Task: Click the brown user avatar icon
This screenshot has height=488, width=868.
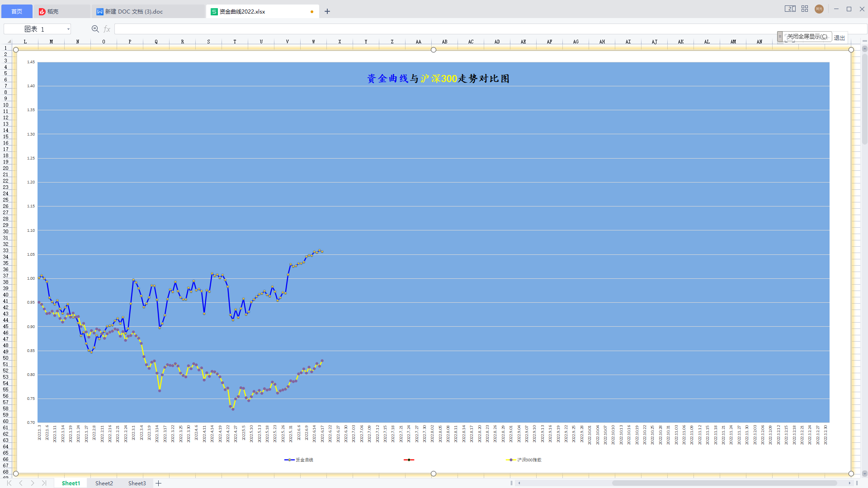Action: point(819,9)
